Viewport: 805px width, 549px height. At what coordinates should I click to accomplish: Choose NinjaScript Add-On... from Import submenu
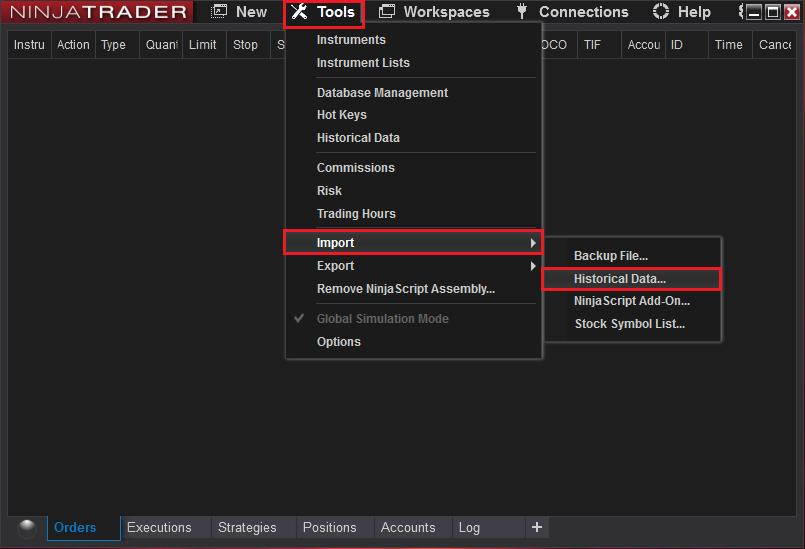pos(631,301)
